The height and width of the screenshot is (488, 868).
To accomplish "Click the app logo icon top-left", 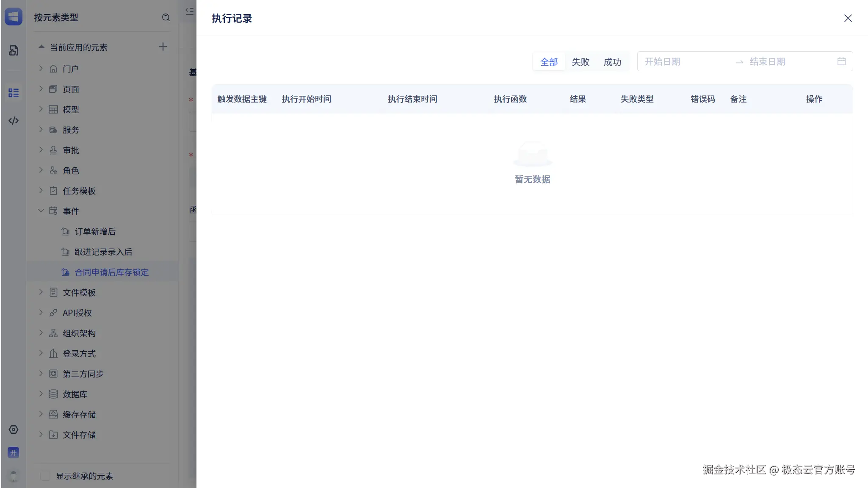I will 14,17.
